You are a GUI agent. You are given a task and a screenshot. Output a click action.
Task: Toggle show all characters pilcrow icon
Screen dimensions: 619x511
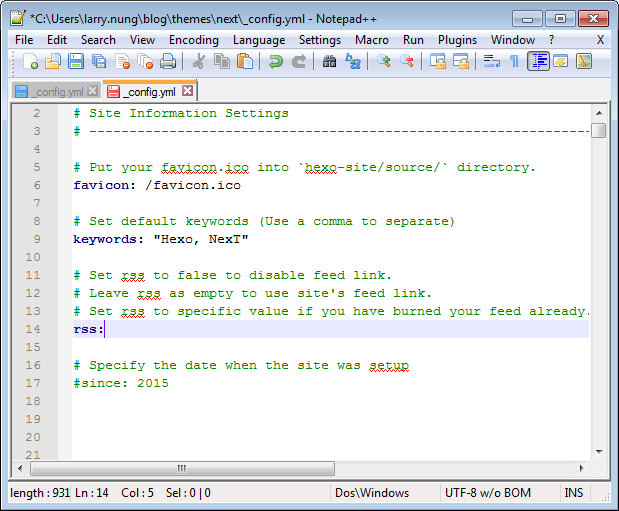[514, 62]
